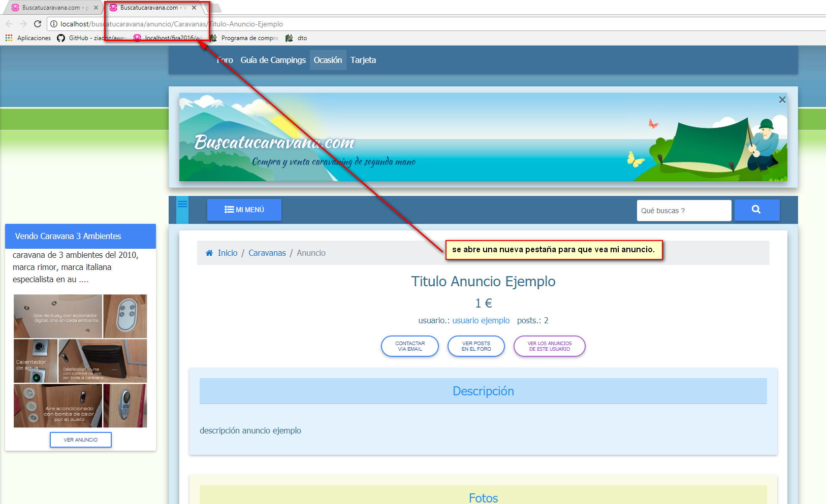The width and height of the screenshot is (826, 504).
Task: Open the Ocasión menu item
Action: point(328,60)
